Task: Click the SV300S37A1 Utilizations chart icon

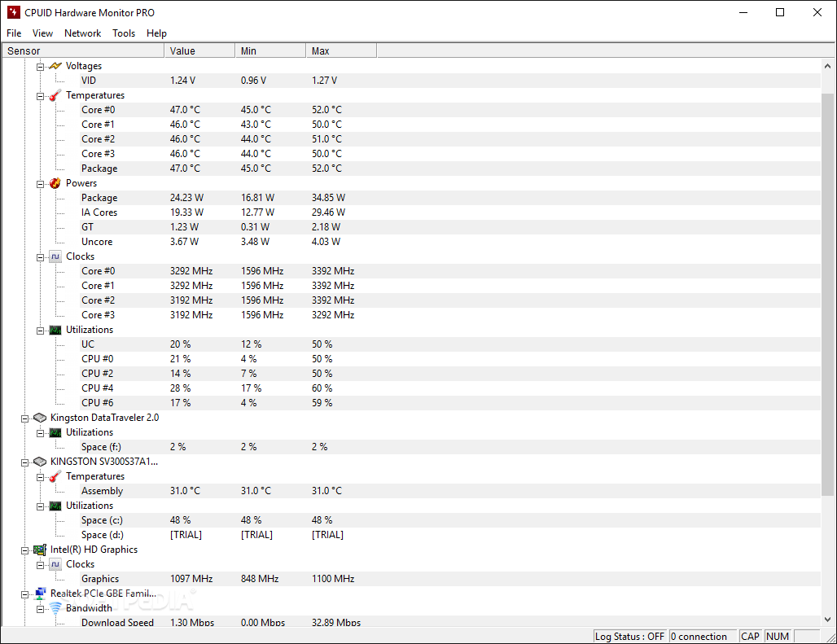Action: [x=55, y=506]
